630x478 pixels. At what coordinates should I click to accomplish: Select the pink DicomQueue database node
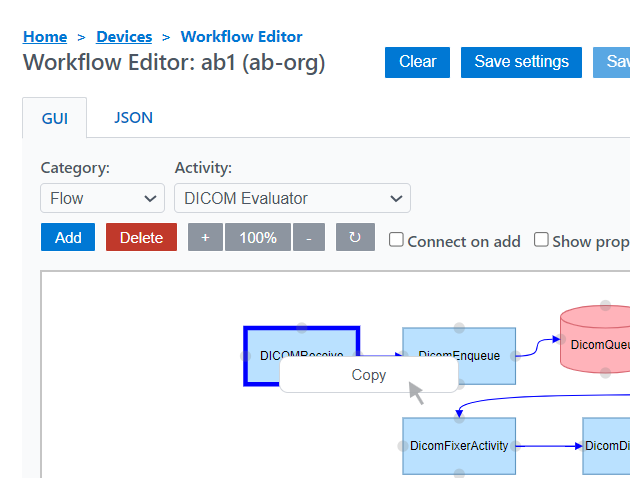point(598,343)
